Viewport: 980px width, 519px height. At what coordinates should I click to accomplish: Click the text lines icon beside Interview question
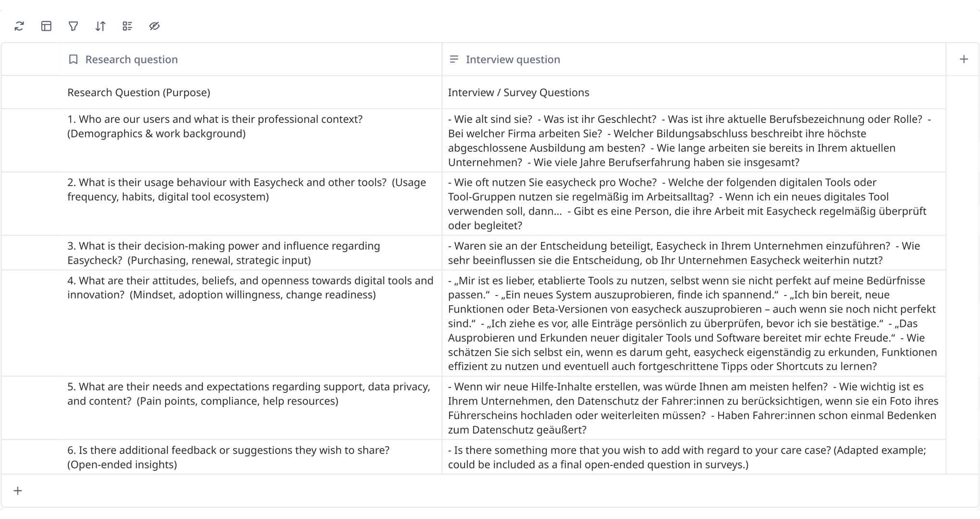453,59
